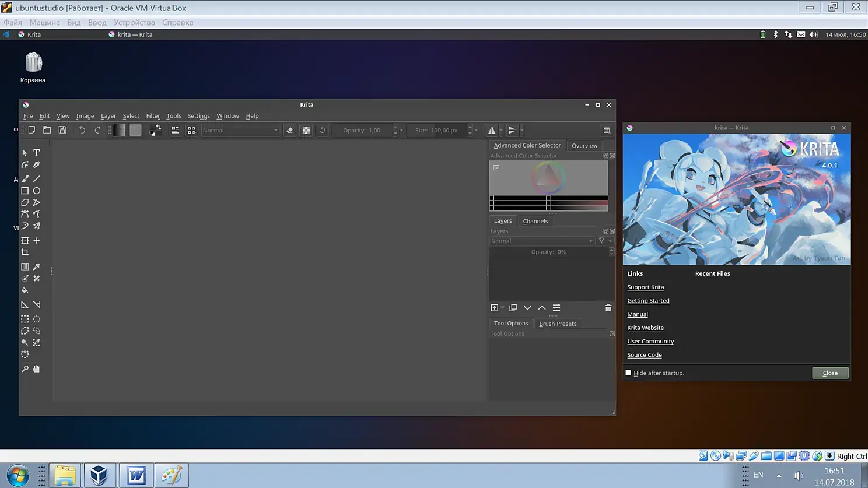Open the Settings menu

coord(198,116)
